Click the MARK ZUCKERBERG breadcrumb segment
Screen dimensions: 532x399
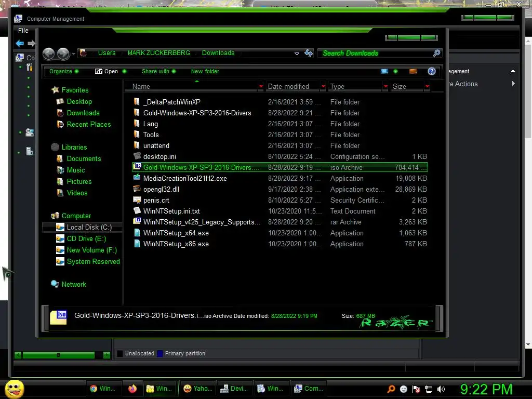(158, 53)
